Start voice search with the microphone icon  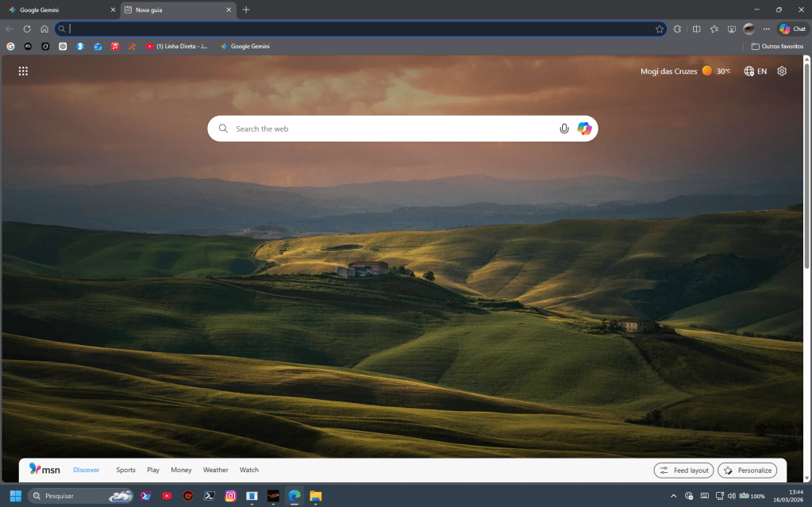click(564, 129)
